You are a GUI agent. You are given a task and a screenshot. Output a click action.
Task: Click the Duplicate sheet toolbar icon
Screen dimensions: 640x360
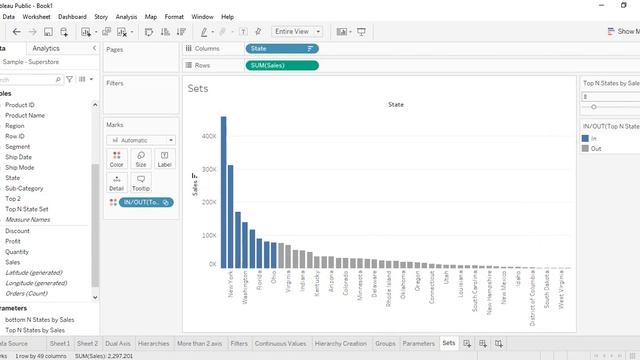tap(107, 32)
